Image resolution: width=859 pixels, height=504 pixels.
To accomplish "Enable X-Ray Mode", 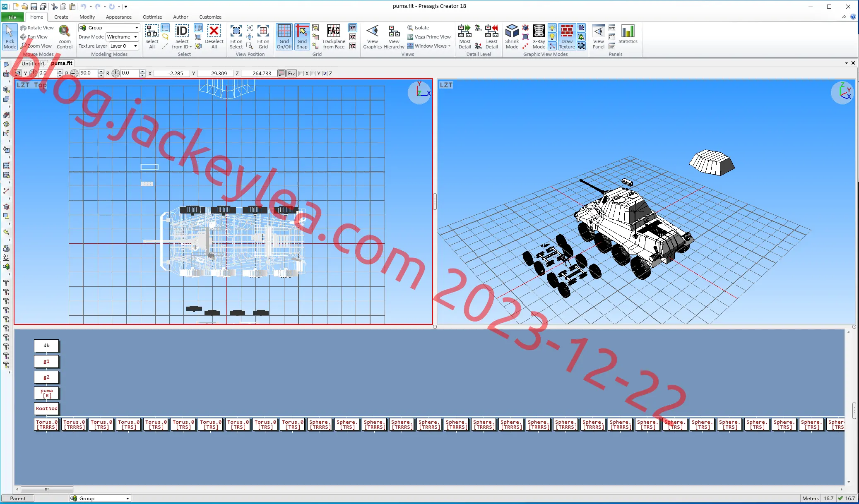I will tap(539, 37).
